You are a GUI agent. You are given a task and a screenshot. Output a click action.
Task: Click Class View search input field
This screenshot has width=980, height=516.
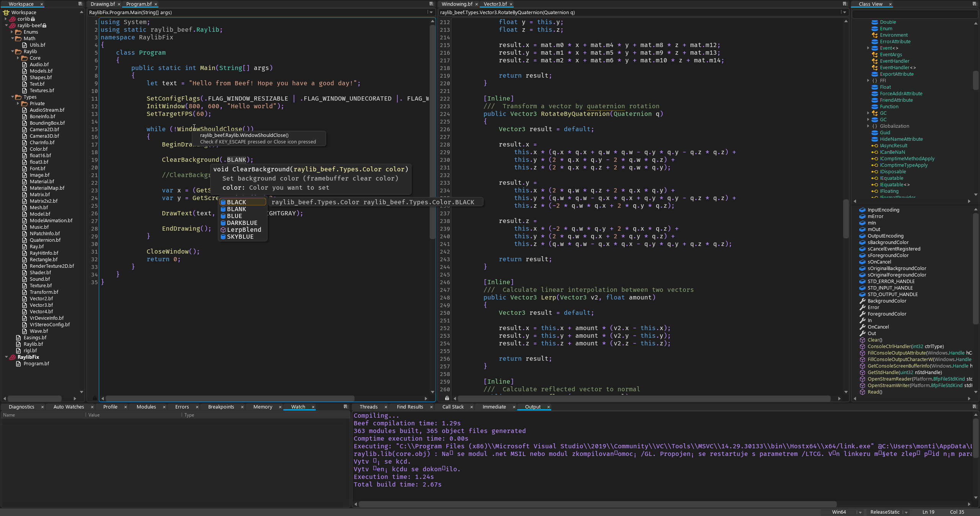coord(914,14)
